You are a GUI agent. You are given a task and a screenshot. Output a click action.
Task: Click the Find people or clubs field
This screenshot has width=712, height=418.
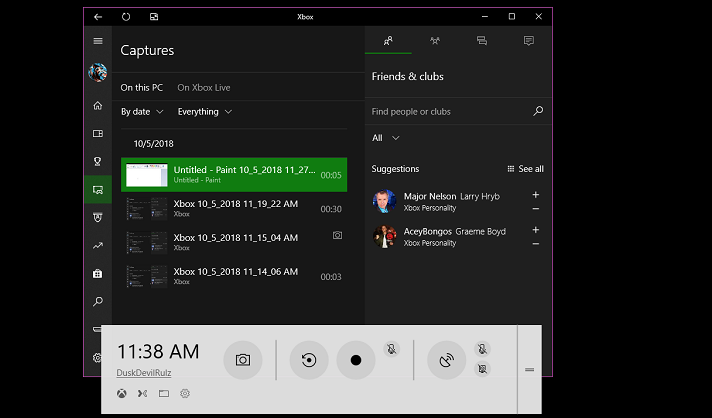pos(458,112)
